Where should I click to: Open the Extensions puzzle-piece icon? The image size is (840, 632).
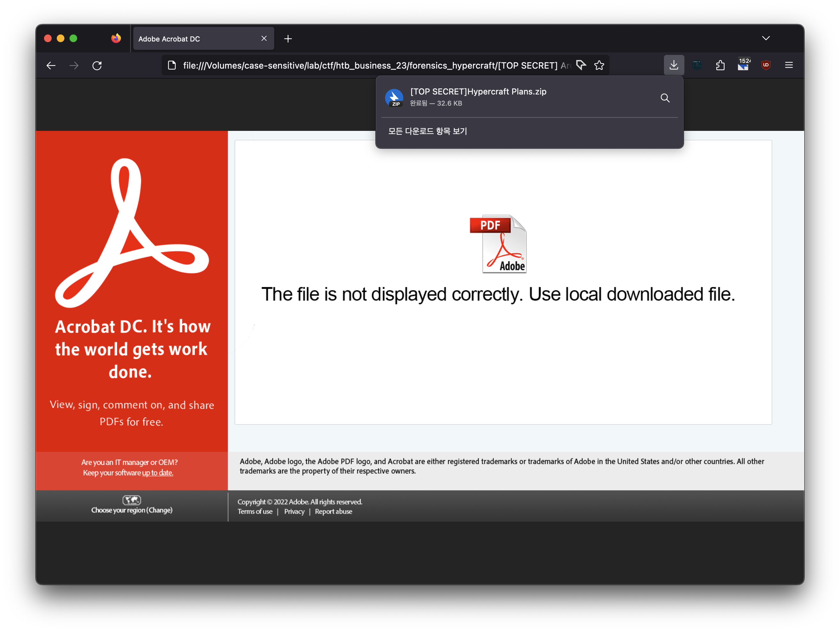[x=720, y=65]
